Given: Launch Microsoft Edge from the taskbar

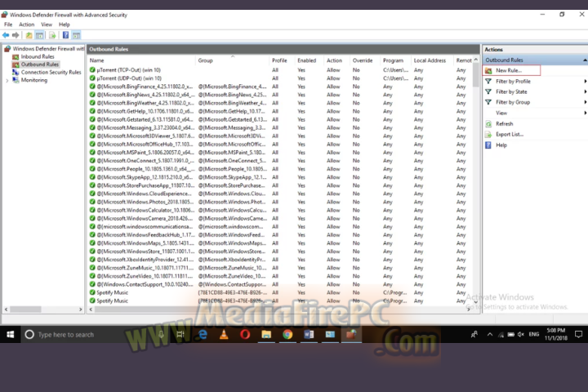Looking at the screenshot, I should 203,334.
